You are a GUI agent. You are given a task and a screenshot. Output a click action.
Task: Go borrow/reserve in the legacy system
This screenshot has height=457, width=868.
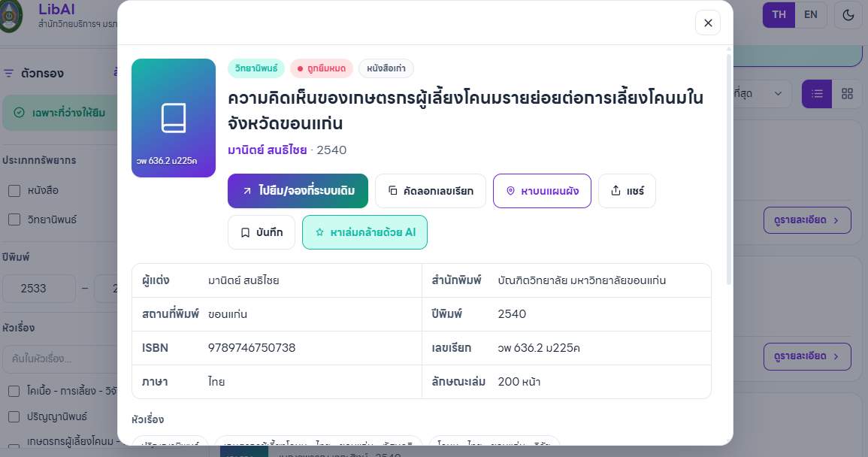298,191
